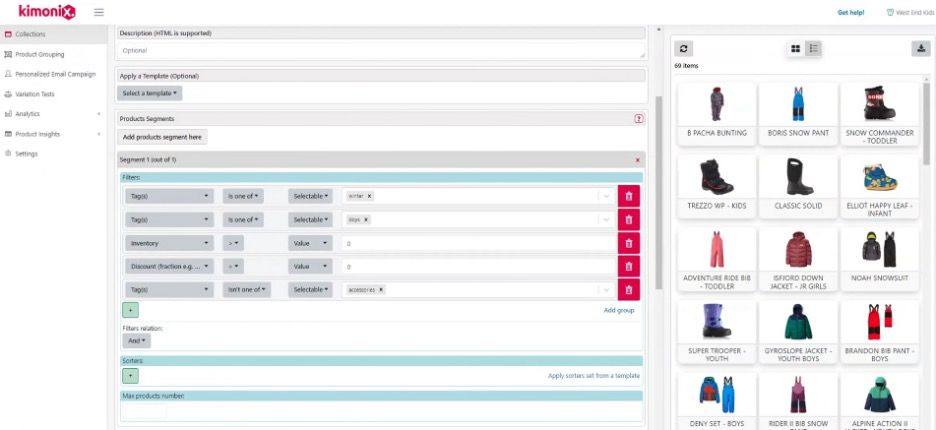Select ISFJORD DOWN JACKET product
Screen dimensions: 936x430
(798, 259)
